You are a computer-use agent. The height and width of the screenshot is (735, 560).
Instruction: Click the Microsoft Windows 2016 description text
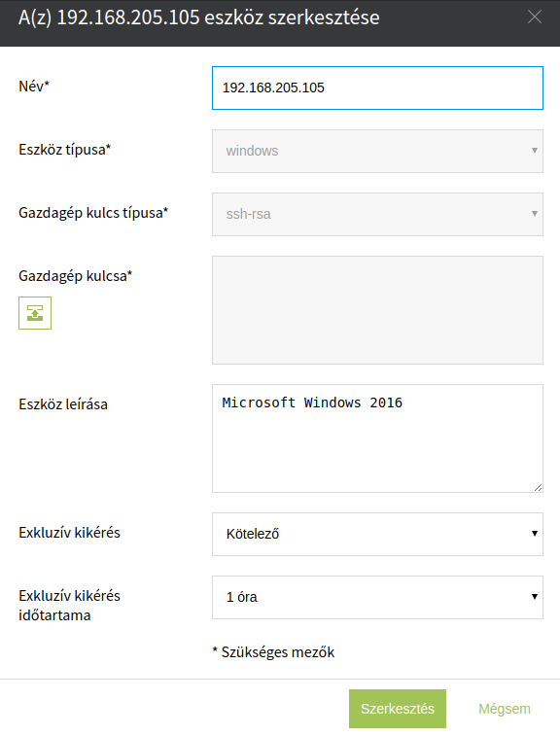[x=312, y=402]
